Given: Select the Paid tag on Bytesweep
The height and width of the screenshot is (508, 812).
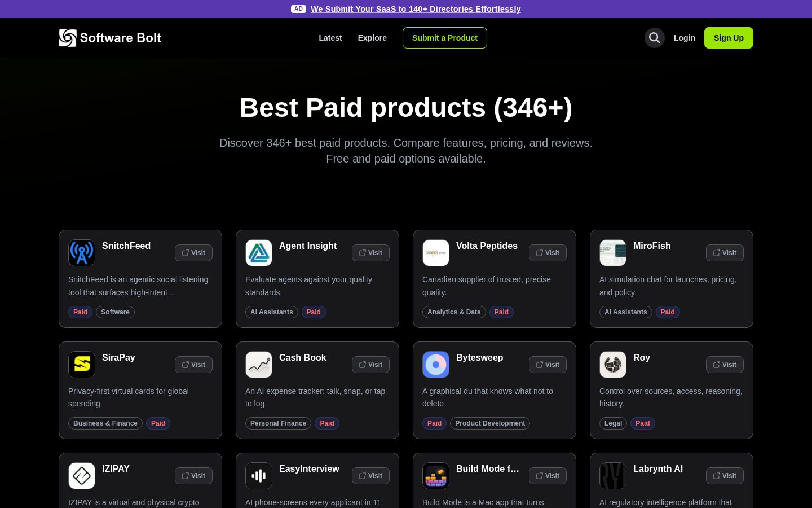Looking at the screenshot, I should tap(435, 423).
